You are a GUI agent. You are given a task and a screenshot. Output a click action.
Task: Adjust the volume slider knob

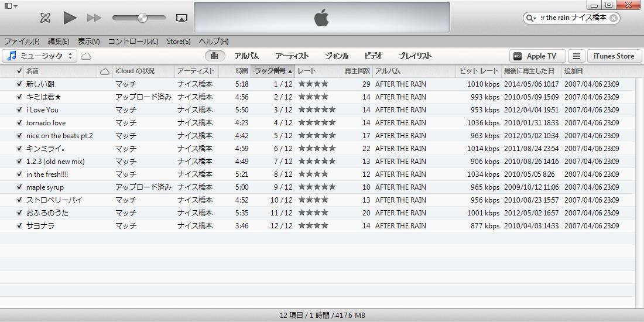[x=142, y=18]
